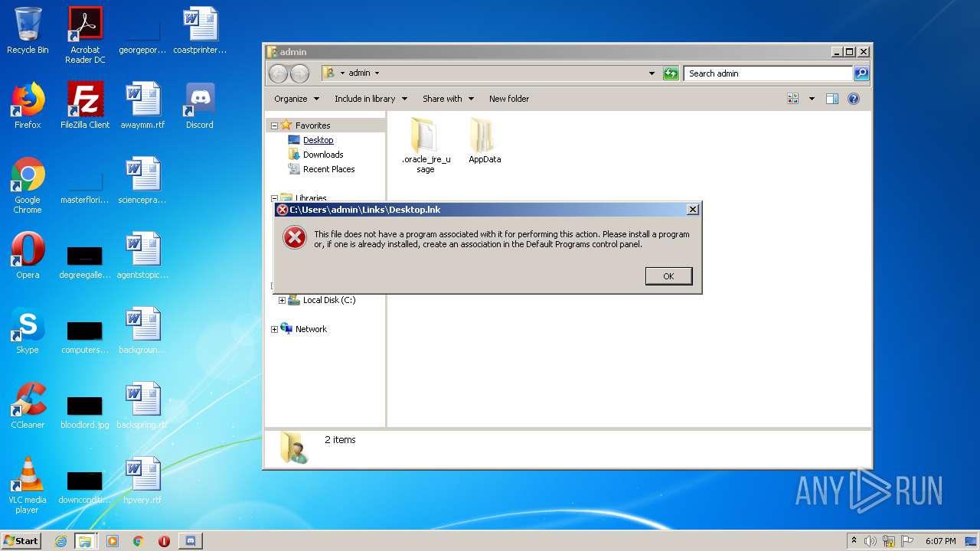Select the backspring.rtf document icon
The image size is (980, 551).
point(142,406)
